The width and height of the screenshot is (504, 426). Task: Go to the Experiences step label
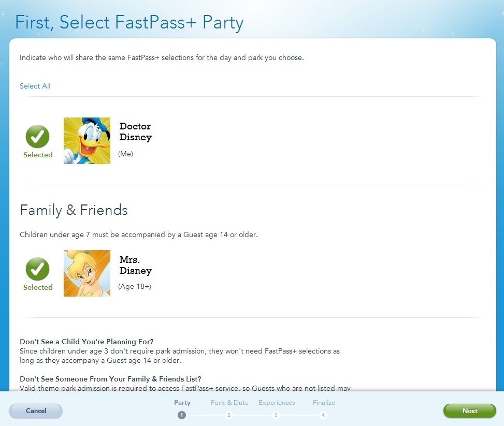[x=277, y=402]
